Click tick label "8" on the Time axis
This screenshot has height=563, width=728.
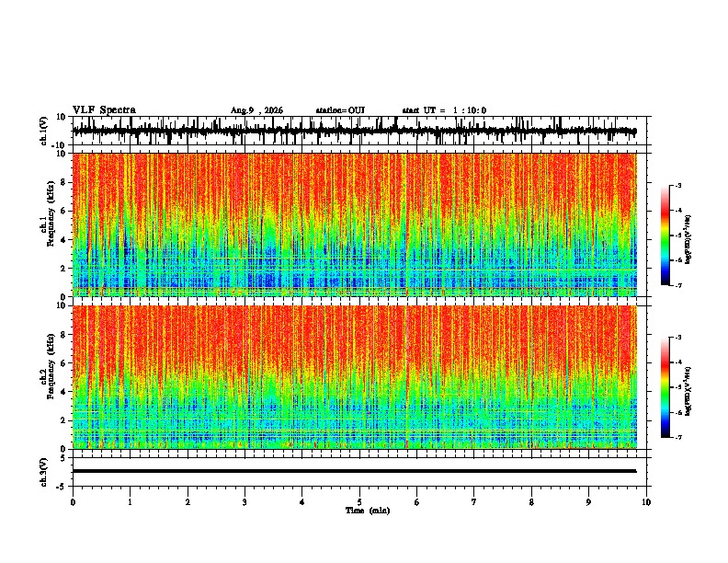pyautogui.click(x=531, y=502)
